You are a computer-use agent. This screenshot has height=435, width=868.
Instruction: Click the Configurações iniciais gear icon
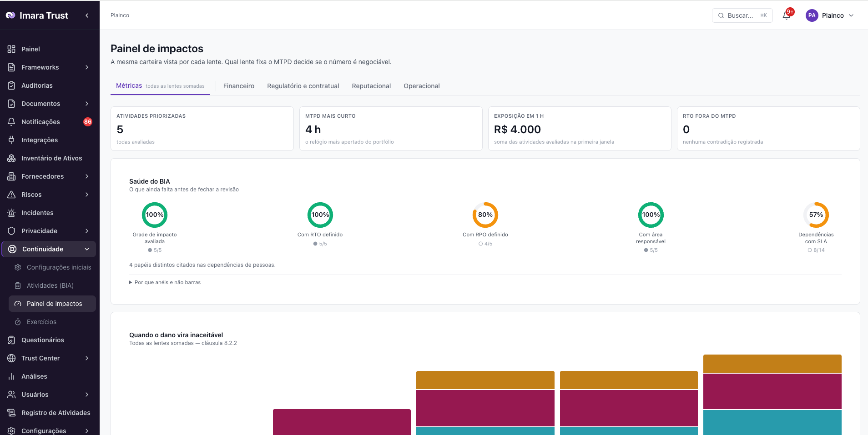point(18,267)
